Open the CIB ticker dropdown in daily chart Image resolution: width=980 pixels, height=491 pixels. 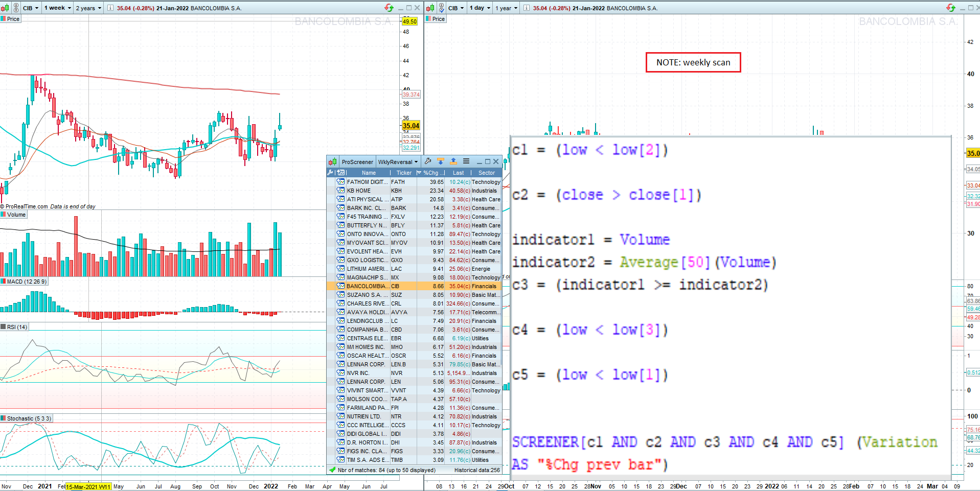[x=456, y=8]
